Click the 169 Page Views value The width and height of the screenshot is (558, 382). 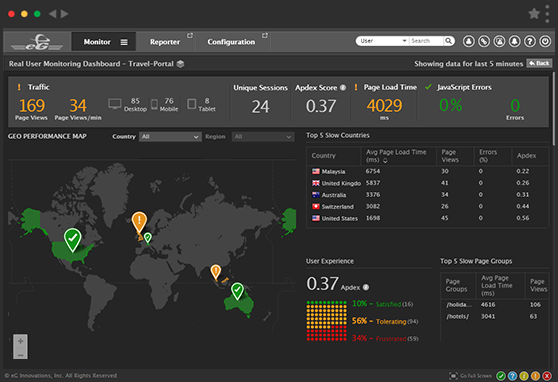pos(32,106)
